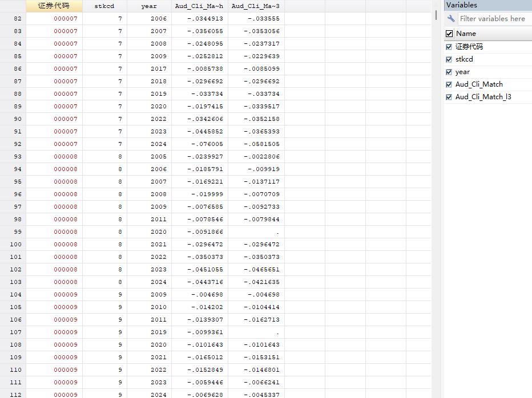
Task: Uncheck the Aud_Cli_Match_l3 variable checkbox
Action: 449,97
